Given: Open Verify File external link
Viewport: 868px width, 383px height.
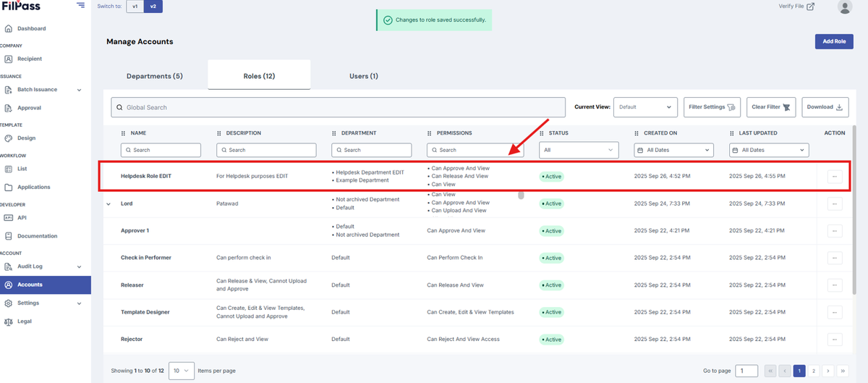Looking at the screenshot, I should [x=796, y=7].
